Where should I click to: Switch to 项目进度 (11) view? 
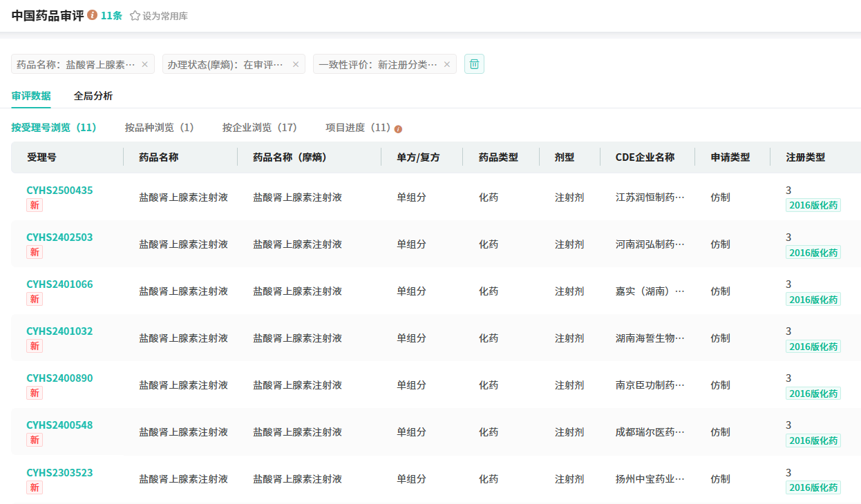(x=358, y=128)
